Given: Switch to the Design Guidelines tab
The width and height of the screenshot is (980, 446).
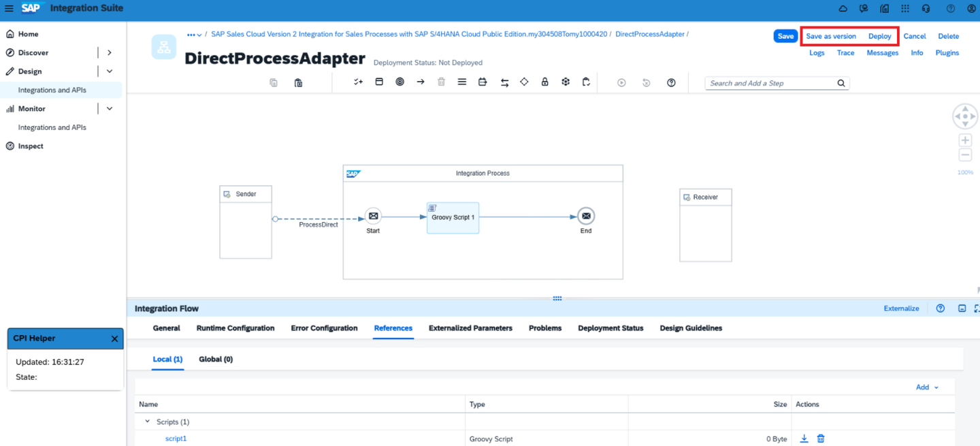Looking at the screenshot, I should [x=691, y=328].
